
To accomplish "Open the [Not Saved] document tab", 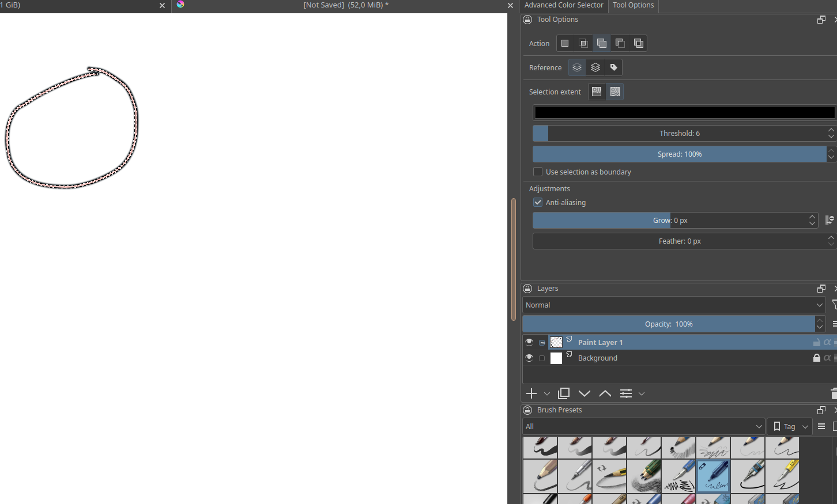I will (x=345, y=5).
